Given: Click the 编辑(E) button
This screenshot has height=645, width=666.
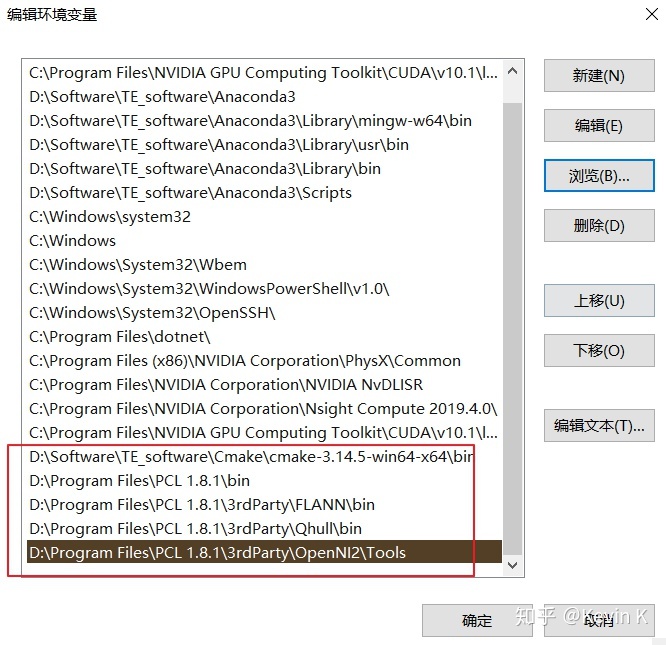Looking at the screenshot, I should [599, 126].
